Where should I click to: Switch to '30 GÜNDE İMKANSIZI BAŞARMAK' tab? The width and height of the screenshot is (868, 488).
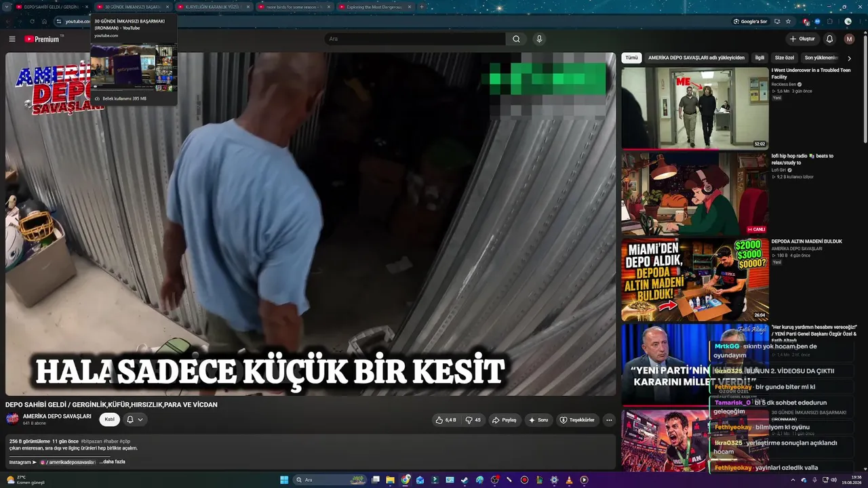click(x=132, y=7)
